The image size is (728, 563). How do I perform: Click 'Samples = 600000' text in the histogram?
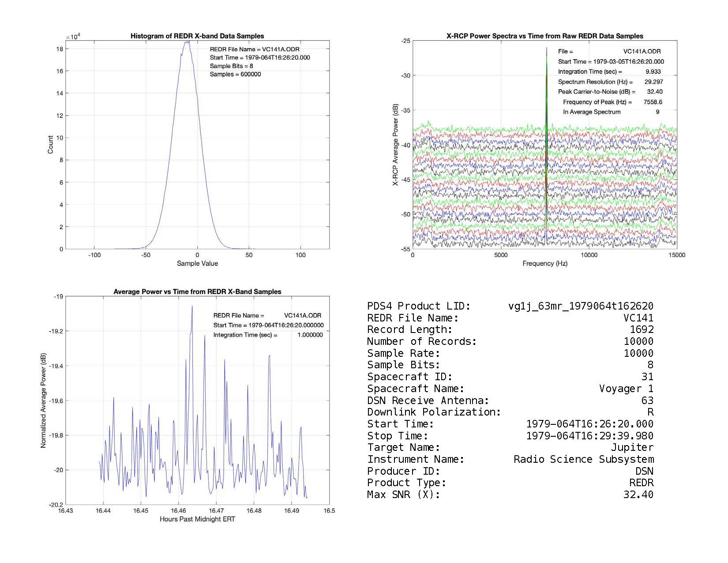235,75
